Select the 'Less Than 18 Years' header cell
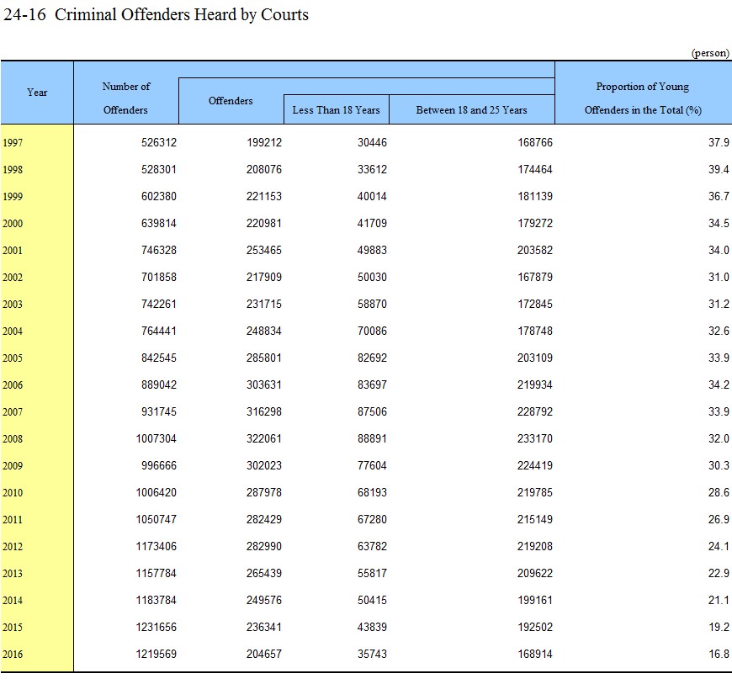 coord(336,110)
